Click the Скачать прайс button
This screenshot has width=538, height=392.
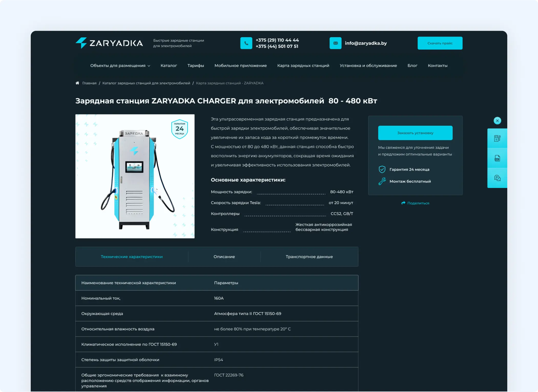(x=440, y=43)
